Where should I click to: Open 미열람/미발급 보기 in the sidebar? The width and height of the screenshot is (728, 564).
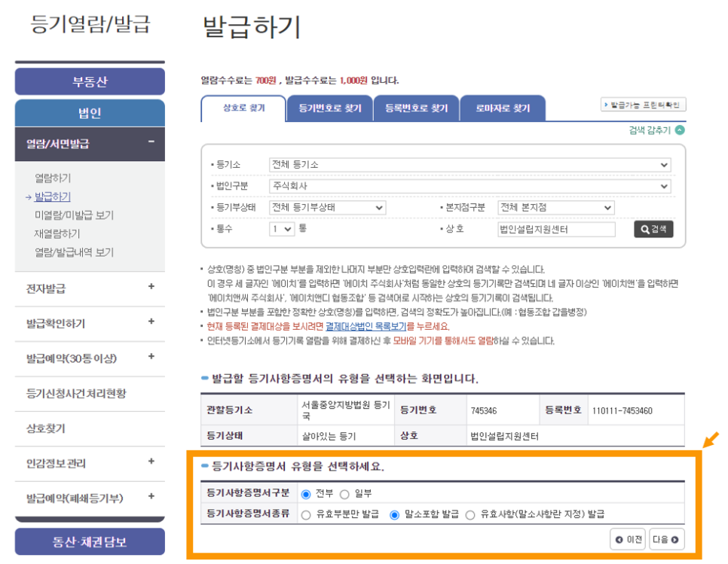click(75, 215)
